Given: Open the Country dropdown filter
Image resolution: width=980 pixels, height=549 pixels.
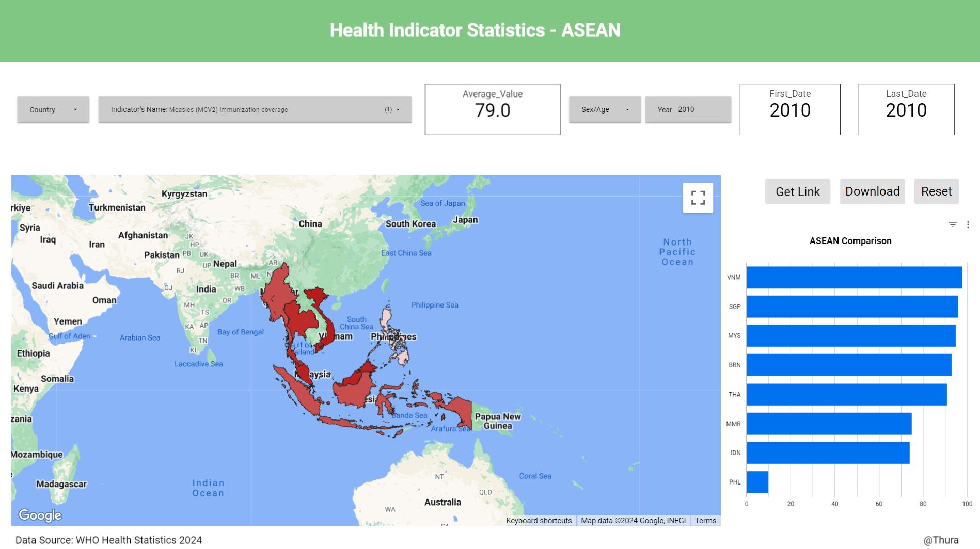Looking at the screenshot, I should 53,109.
